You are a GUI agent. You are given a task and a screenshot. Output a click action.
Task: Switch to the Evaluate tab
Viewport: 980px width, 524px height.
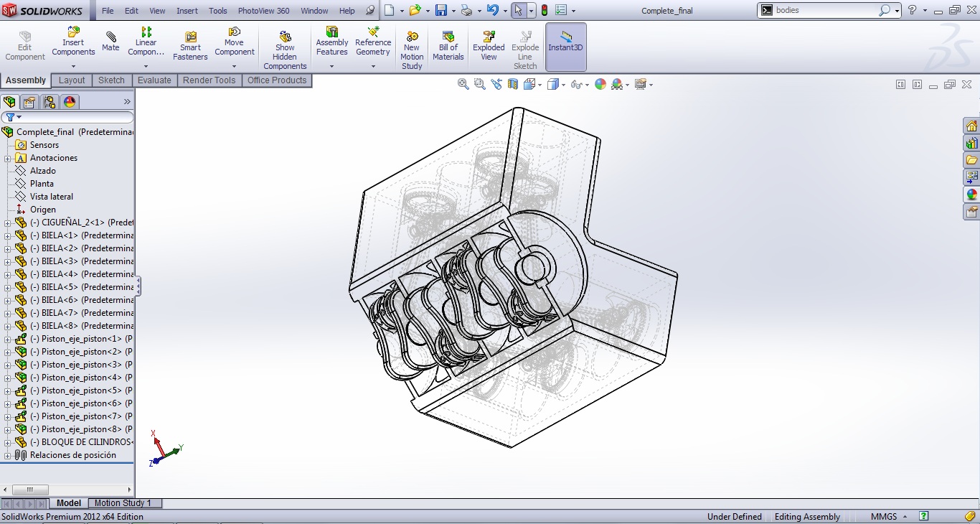pyautogui.click(x=154, y=80)
